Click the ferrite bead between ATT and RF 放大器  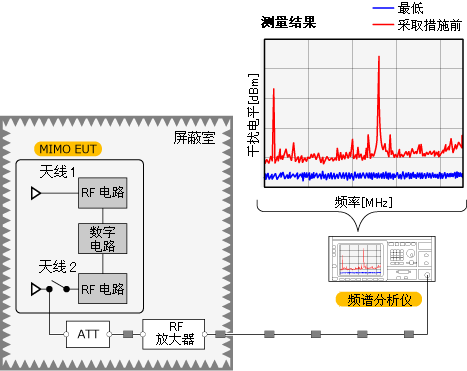(128, 334)
